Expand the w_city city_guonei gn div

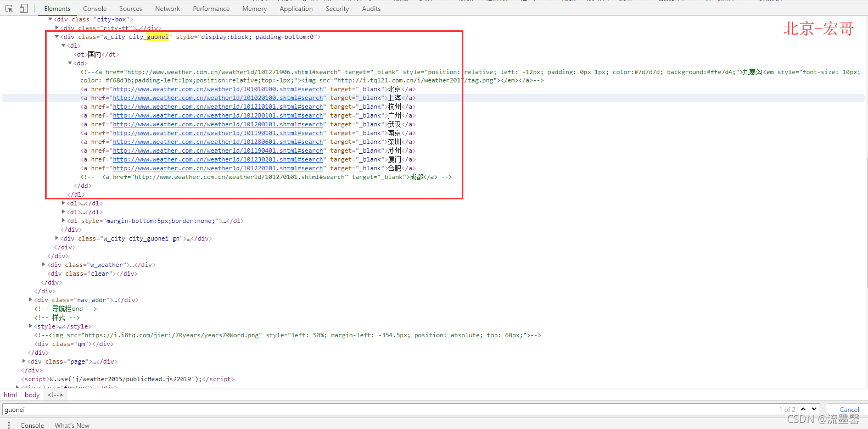57,238
